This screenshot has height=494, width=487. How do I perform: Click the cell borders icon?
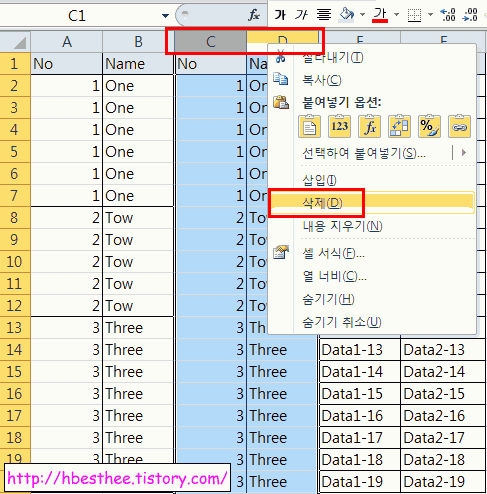[x=414, y=15]
